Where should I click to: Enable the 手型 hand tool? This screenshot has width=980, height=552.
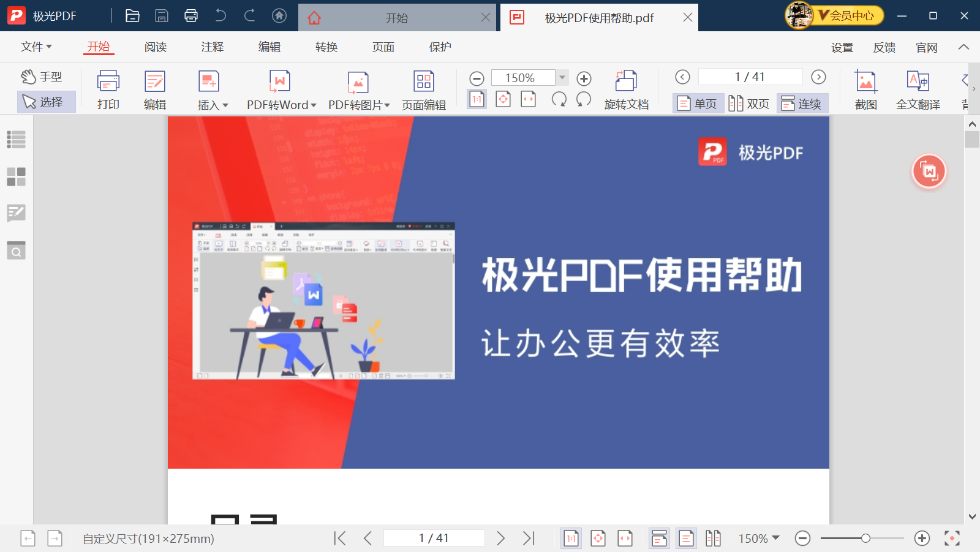tap(42, 77)
